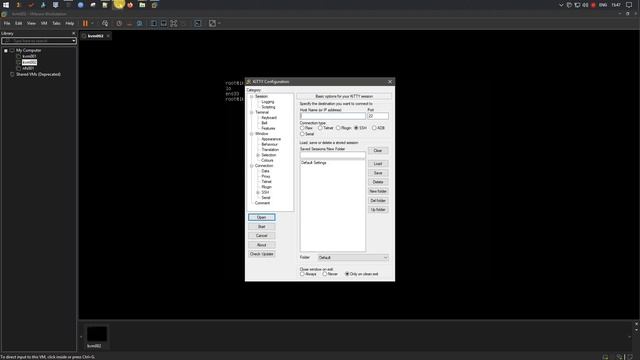Click the Windows Start button
This screenshot has height=360, width=640.
(x=6, y=5)
